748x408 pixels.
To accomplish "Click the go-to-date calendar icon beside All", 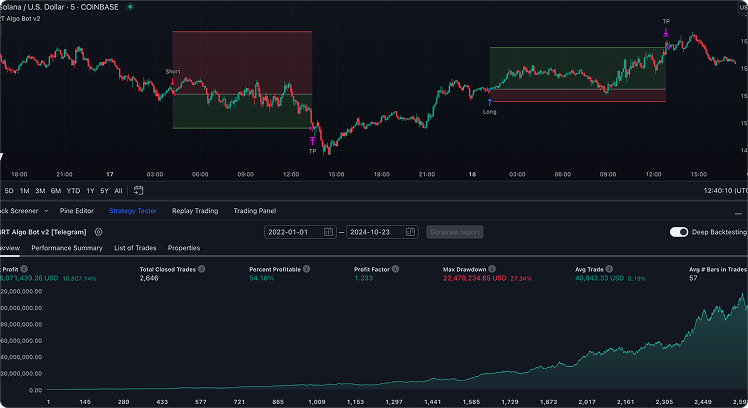I will [x=138, y=190].
